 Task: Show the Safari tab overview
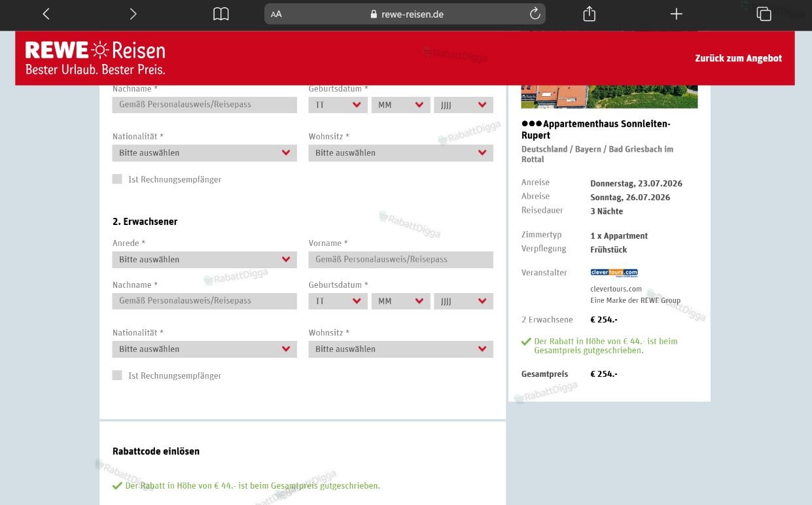[x=764, y=14]
